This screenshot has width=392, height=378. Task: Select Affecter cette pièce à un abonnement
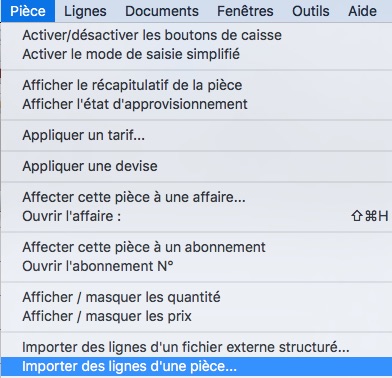point(197,247)
